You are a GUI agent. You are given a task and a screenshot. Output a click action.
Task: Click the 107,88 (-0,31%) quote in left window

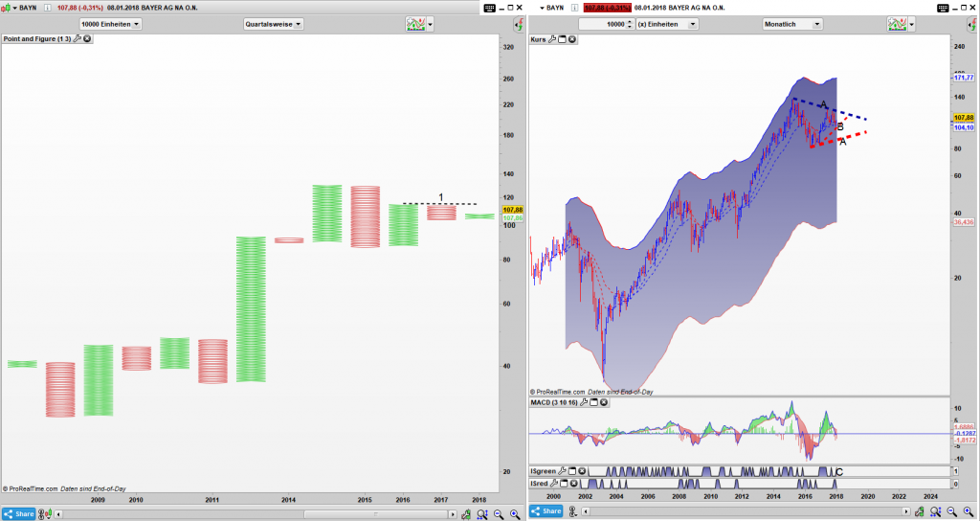[80, 8]
